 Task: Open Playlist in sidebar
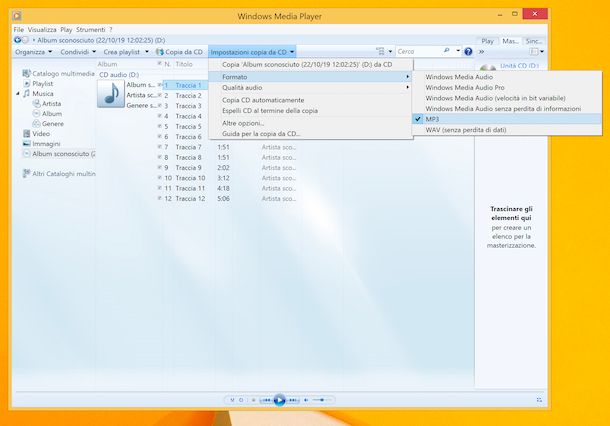point(38,84)
